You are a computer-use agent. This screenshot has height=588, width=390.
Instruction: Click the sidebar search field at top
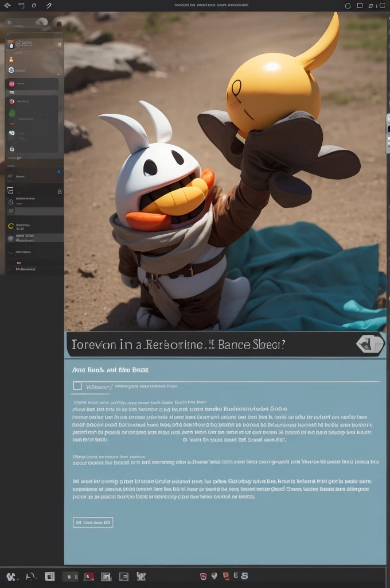pyautogui.click(x=27, y=23)
